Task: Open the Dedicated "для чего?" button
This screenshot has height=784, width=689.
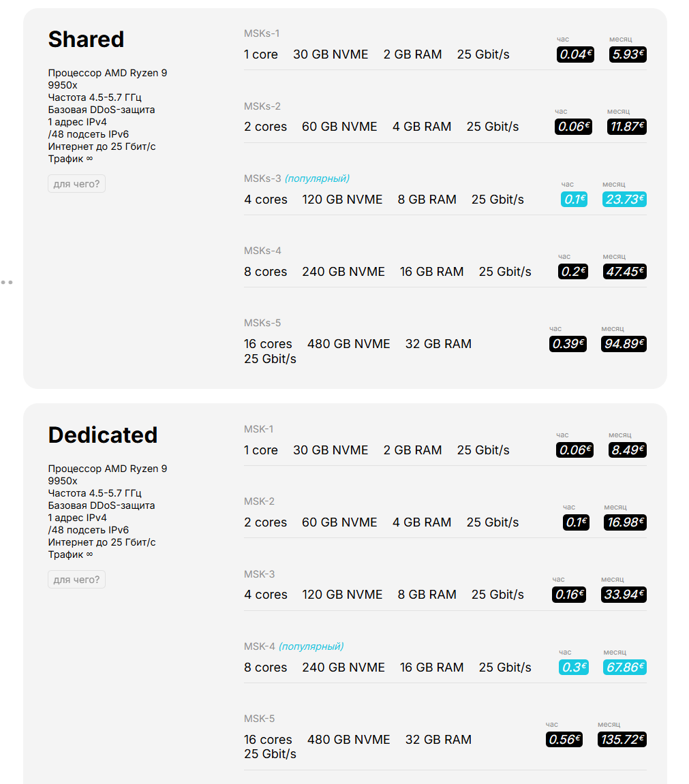Action: pyautogui.click(x=76, y=580)
